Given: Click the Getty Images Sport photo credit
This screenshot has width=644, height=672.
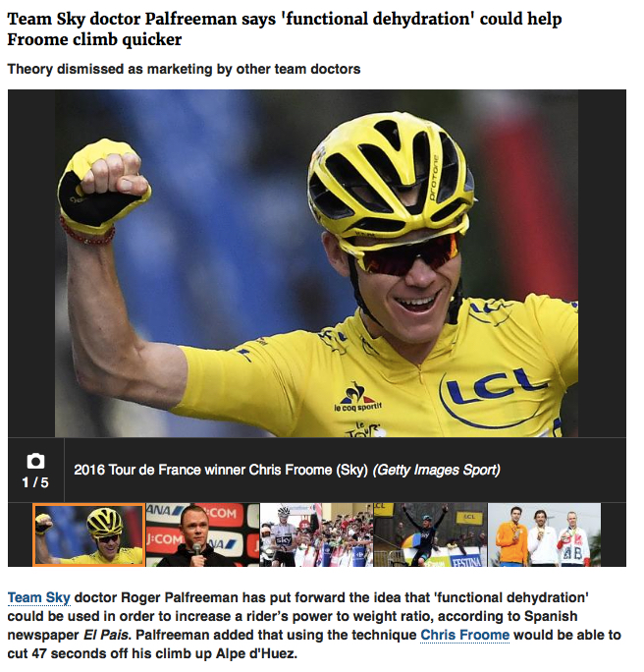Looking at the screenshot, I should click(436, 471).
